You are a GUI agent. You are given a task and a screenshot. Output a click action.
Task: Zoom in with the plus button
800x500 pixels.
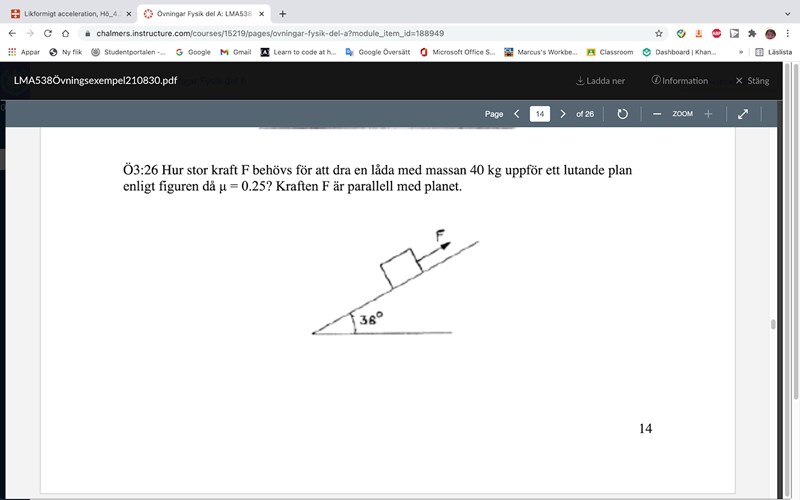[x=708, y=114]
